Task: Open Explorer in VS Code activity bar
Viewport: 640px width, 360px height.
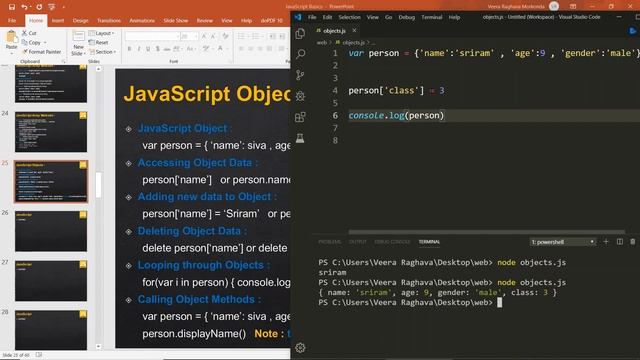Action: [x=300, y=33]
